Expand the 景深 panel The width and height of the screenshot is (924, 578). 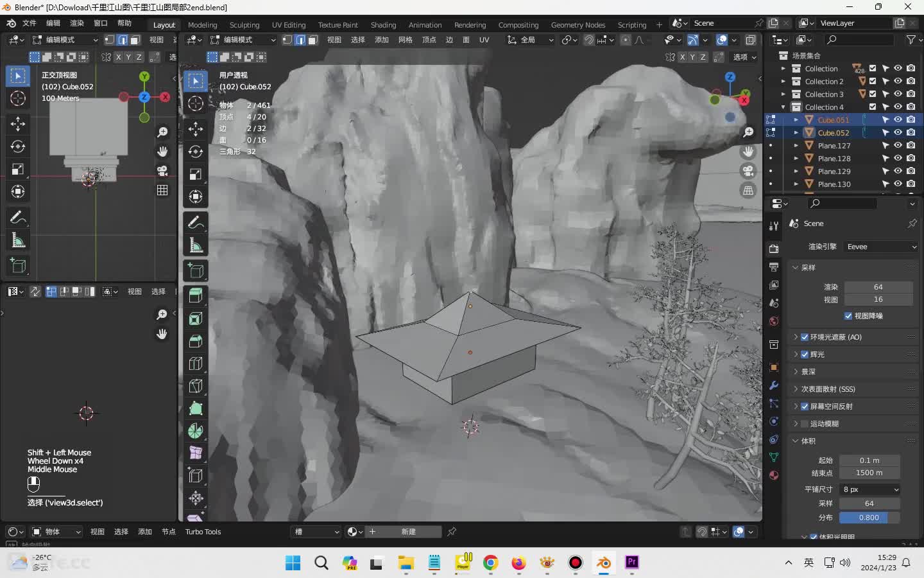click(x=796, y=372)
